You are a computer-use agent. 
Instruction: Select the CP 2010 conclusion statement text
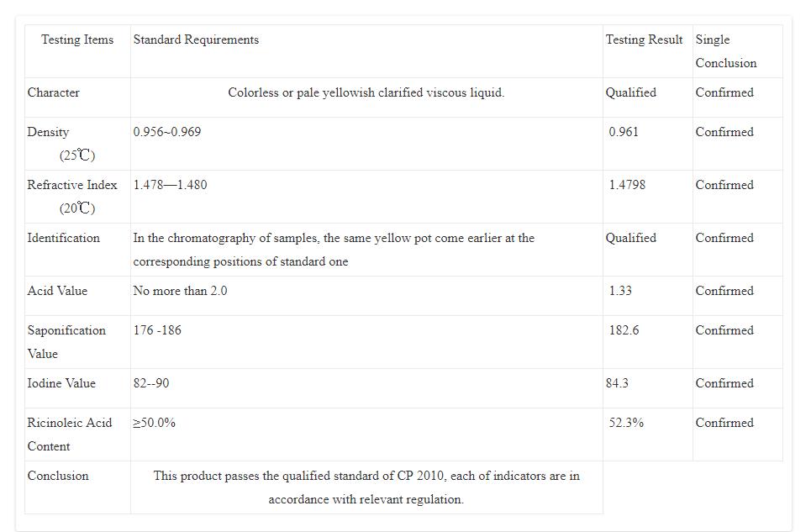coord(366,487)
